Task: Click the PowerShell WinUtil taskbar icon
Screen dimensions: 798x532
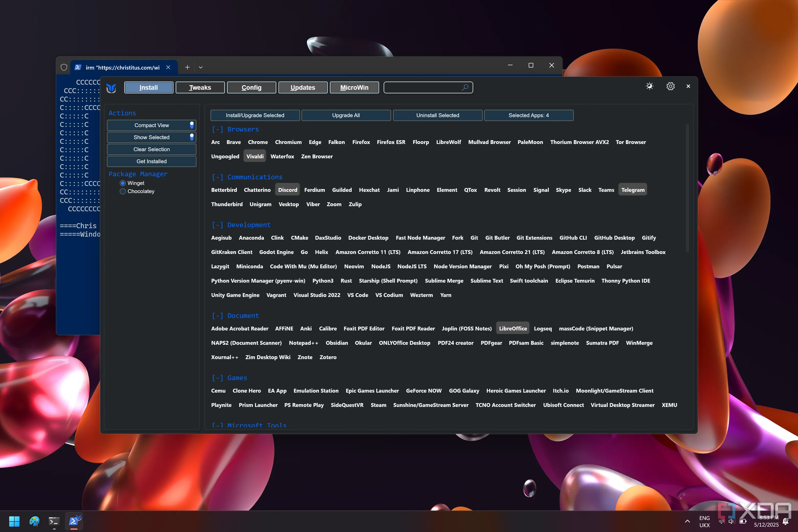Action: (x=74, y=521)
